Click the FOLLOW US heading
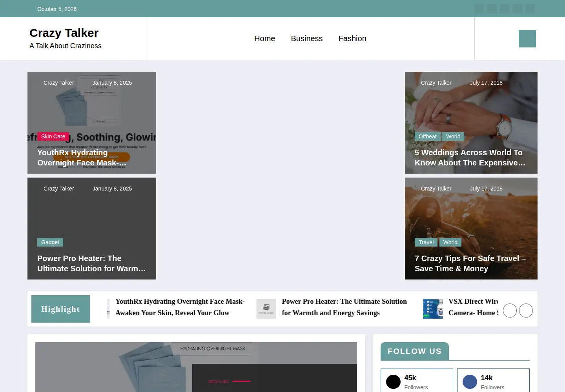The image size is (565, 392). pyautogui.click(x=414, y=351)
